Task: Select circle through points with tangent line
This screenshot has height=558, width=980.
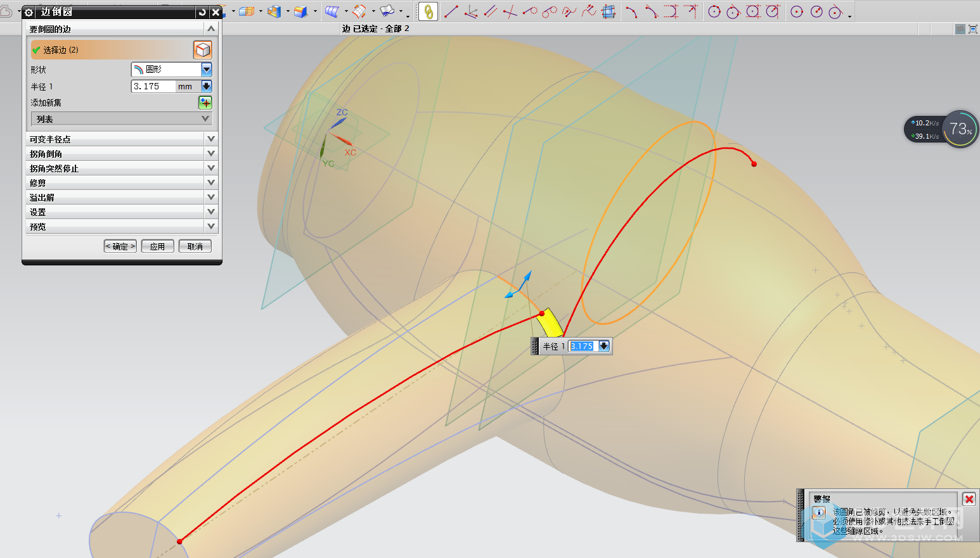Action: pos(733,11)
